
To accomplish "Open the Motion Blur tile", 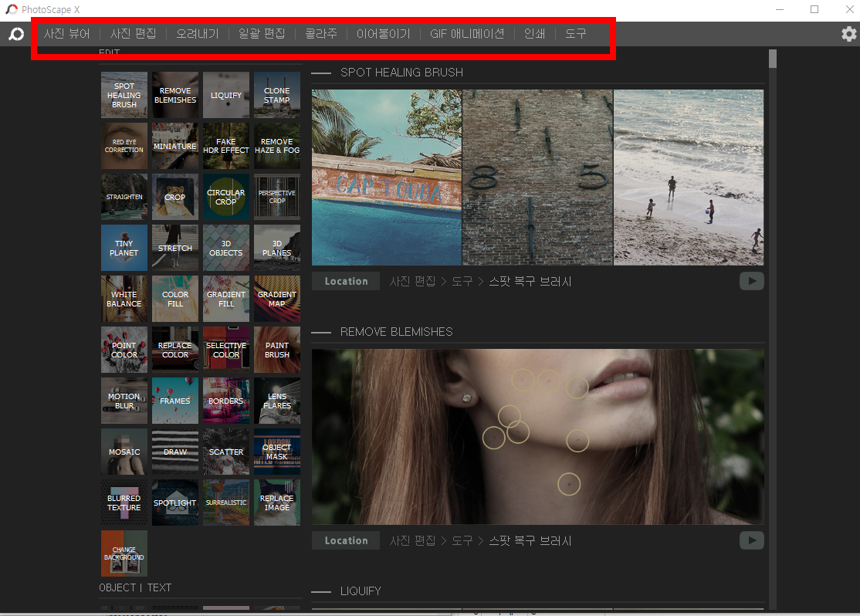I will (x=124, y=401).
